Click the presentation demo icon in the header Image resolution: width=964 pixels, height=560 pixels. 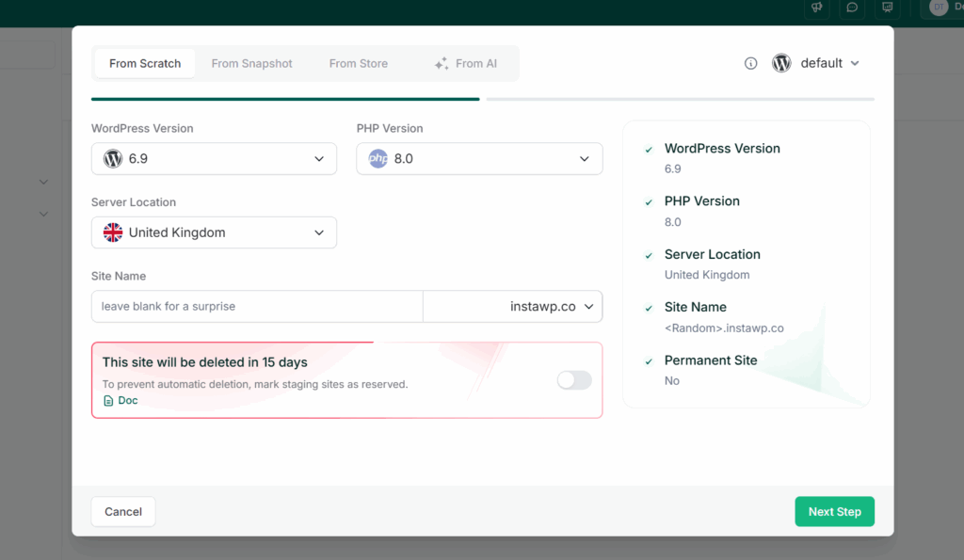point(887,8)
